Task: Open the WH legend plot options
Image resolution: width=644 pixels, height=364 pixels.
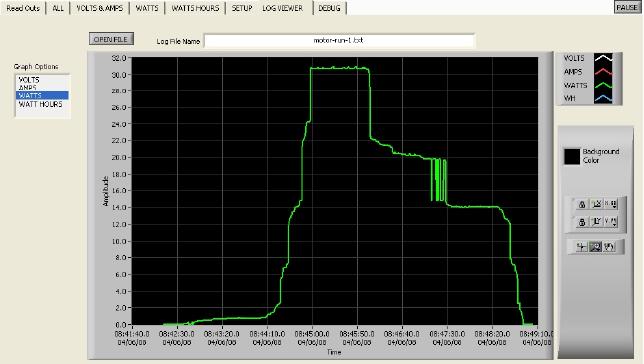Action: (603, 99)
